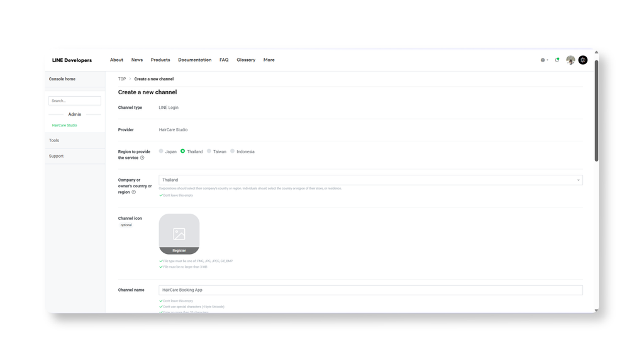The width and height of the screenshot is (644, 362).
Task: Select HairCare Studio provider in sidebar
Action: click(x=65, y=125)
